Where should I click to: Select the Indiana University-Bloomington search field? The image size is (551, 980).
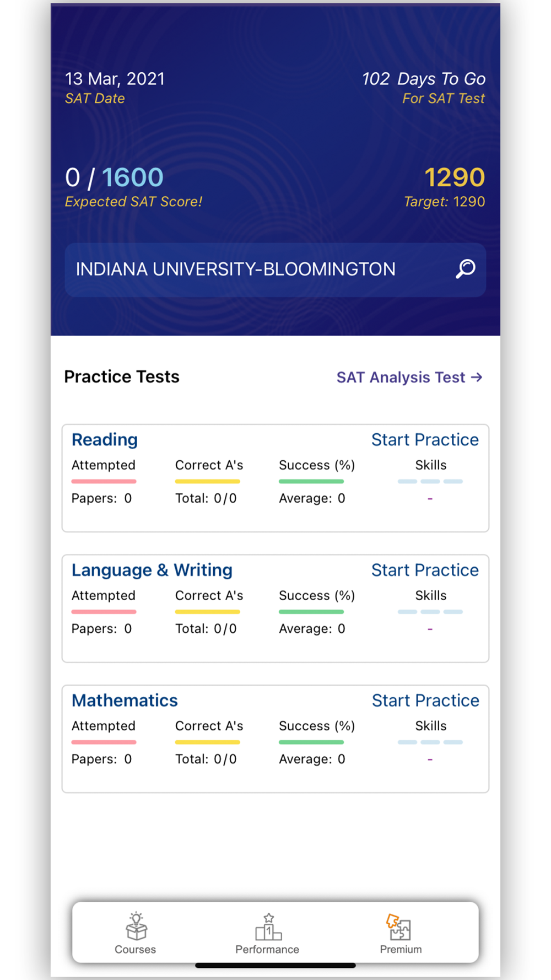click(275, 270)
